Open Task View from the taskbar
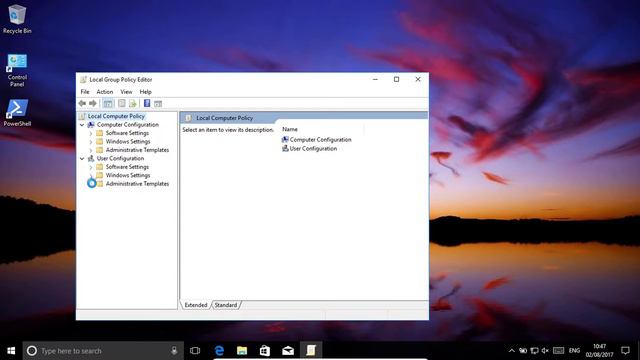640x360 pixels. coord(195,351)
